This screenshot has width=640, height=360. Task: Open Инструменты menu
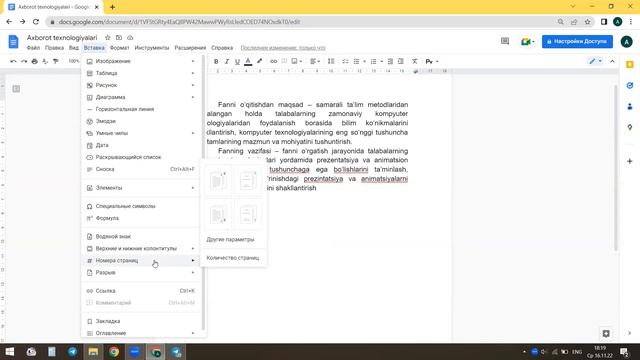coord(152,48)
